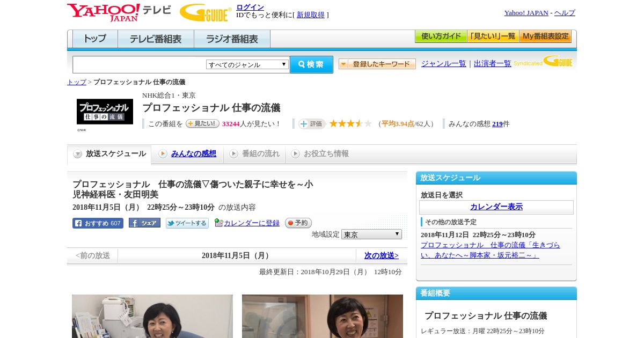Click the G-GUIDE logo in header
The width and height of the screenshot is (644, 338).
coord(205,12)
